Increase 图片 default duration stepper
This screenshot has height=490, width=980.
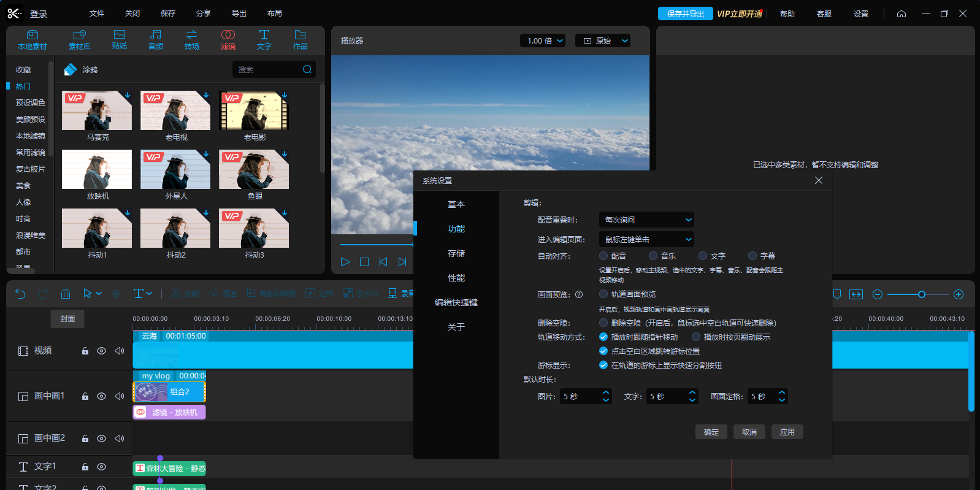(606, 392)
